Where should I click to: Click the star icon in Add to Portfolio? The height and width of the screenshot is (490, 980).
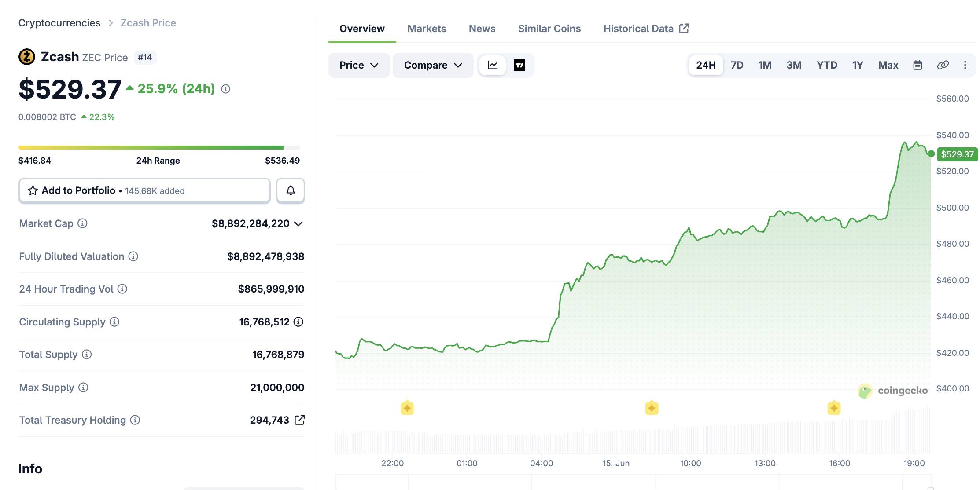click(x=33, y=190)
